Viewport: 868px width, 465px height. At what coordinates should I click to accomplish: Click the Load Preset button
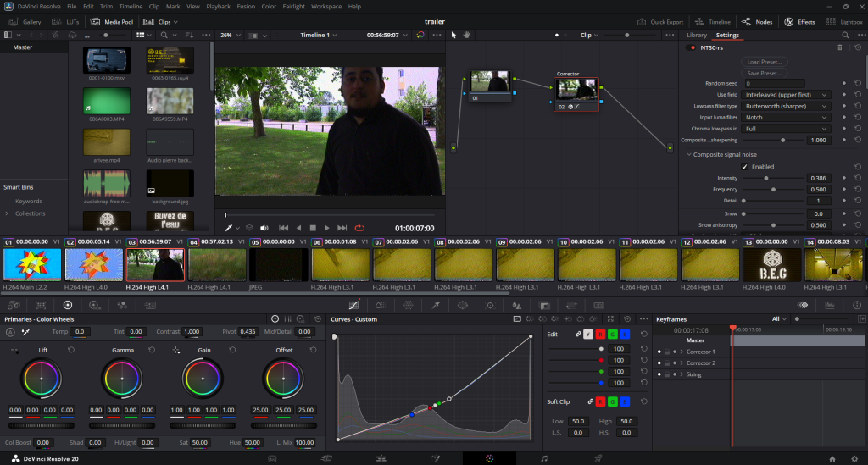pyautogui.click(x=764, y=62)
